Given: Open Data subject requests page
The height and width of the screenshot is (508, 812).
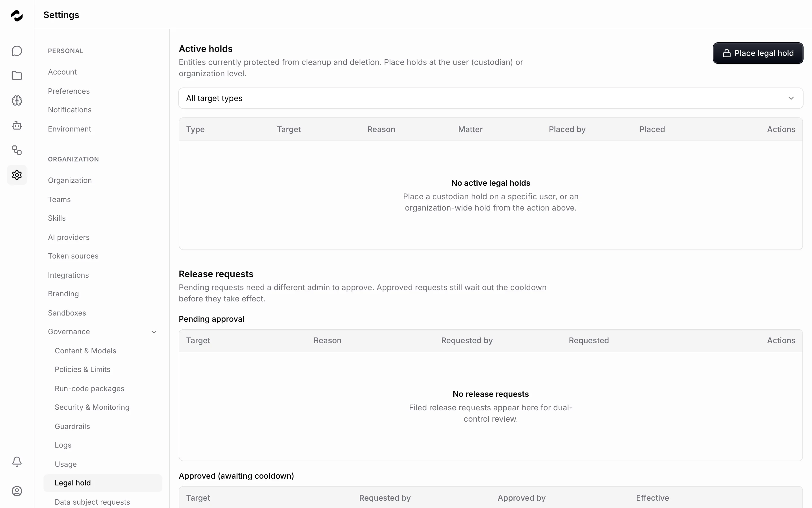Looking at the screenshot, I should click(x=92, y=502).
